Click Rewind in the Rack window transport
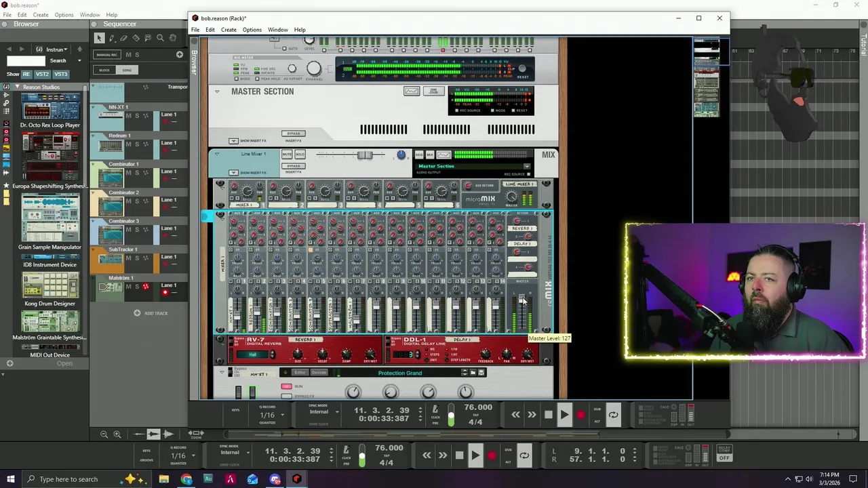The image size is (868, 488). (515, 415)
